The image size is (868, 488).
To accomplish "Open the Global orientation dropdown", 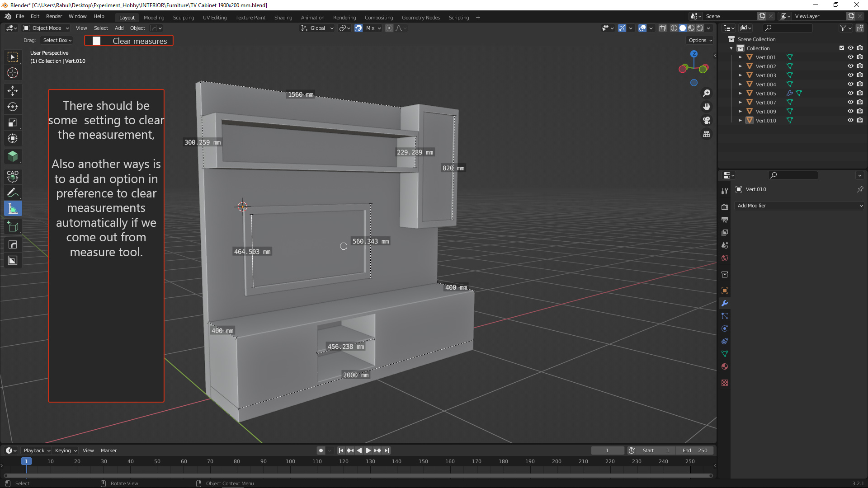I will [x=317, y=28].
